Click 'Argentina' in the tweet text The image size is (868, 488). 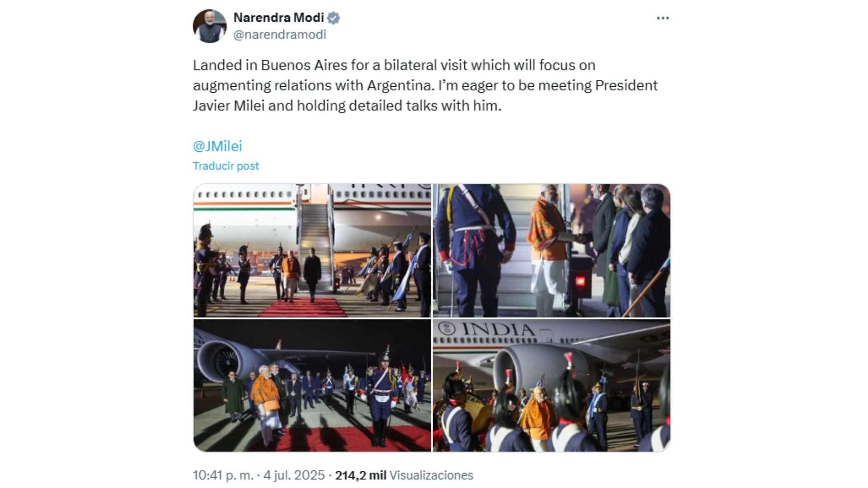coord(400,85)
